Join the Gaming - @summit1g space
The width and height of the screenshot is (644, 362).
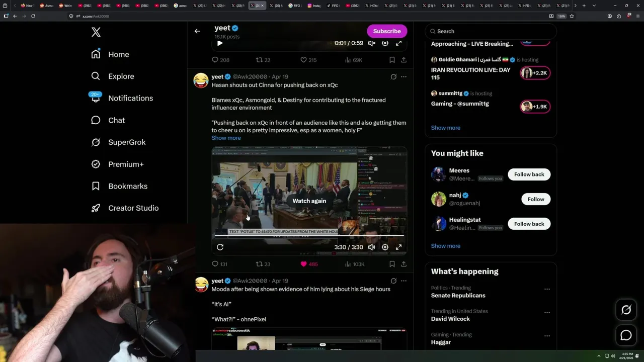(535, 107)
